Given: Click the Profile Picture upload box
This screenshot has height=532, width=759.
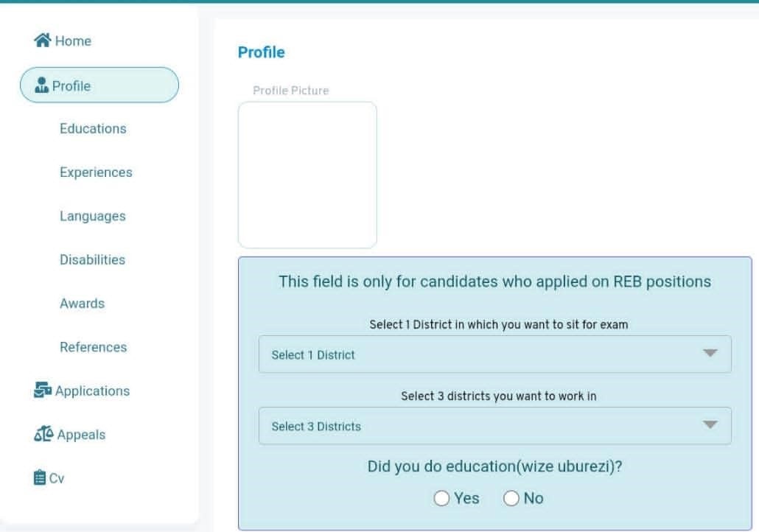Looking at the screenshot, I should click(x=307, y=175).
